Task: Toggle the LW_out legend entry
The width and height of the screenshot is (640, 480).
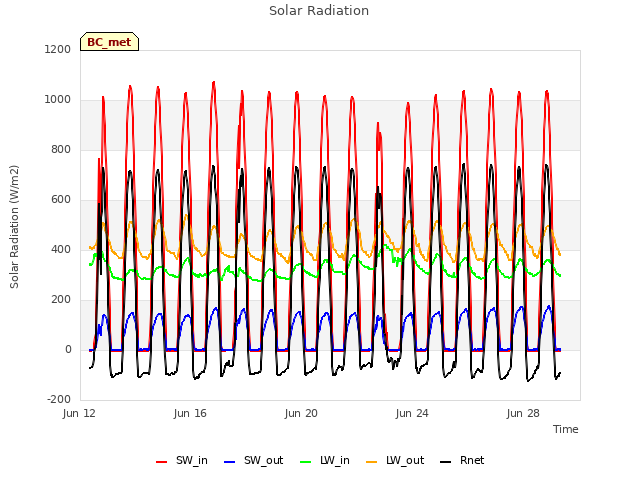Action: 395,460
